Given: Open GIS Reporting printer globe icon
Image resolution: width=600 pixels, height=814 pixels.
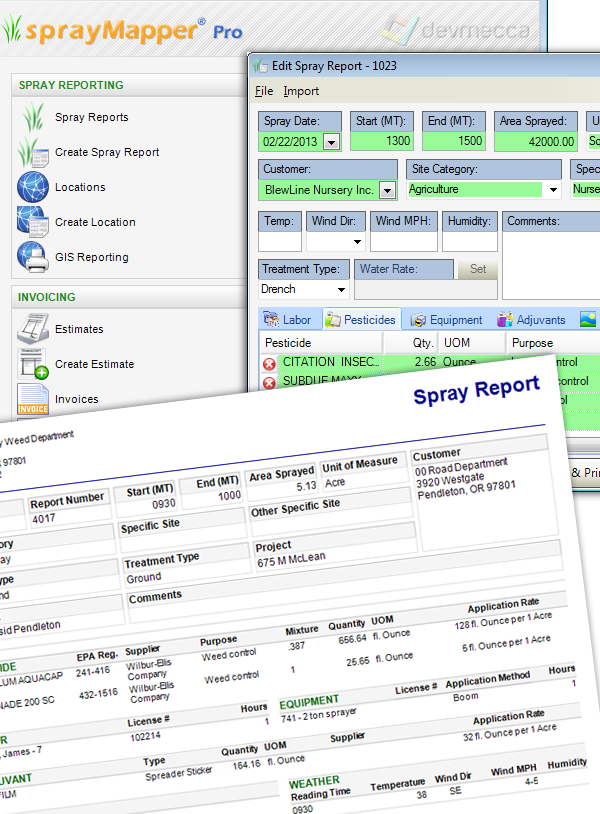Looking at the screenshot, I should [x=33, y=257].
